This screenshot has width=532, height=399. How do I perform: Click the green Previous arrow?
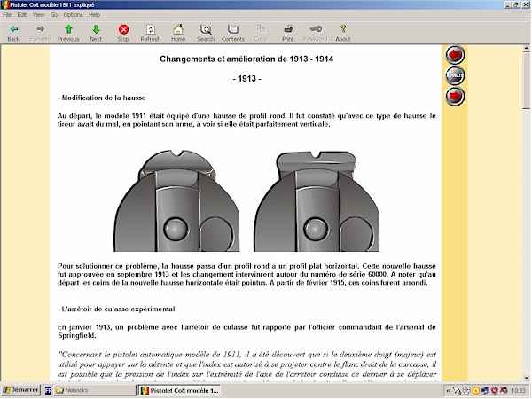68,29
